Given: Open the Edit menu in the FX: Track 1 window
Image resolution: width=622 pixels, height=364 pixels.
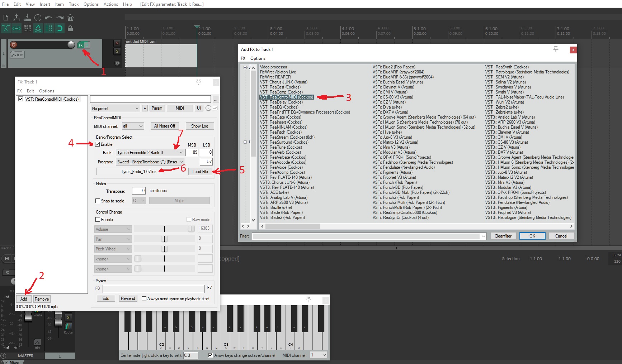Looking at the screenshot, I should pyautogui.click(x=30, y=91).
